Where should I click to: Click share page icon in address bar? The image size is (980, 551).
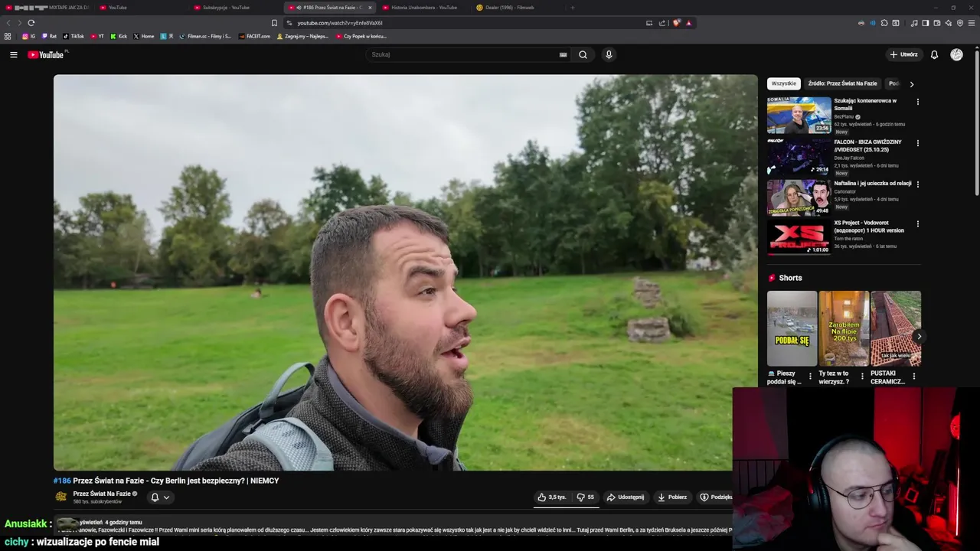662,23
